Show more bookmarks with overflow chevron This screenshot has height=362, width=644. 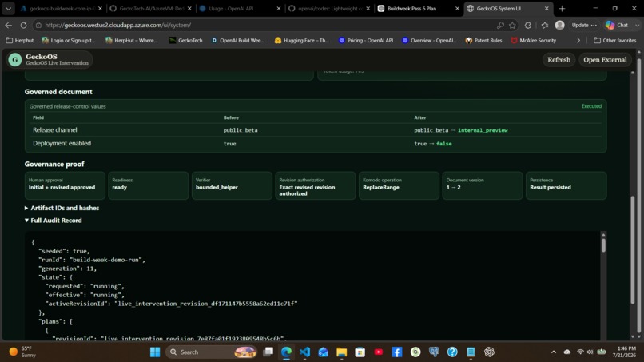point(578,40)
